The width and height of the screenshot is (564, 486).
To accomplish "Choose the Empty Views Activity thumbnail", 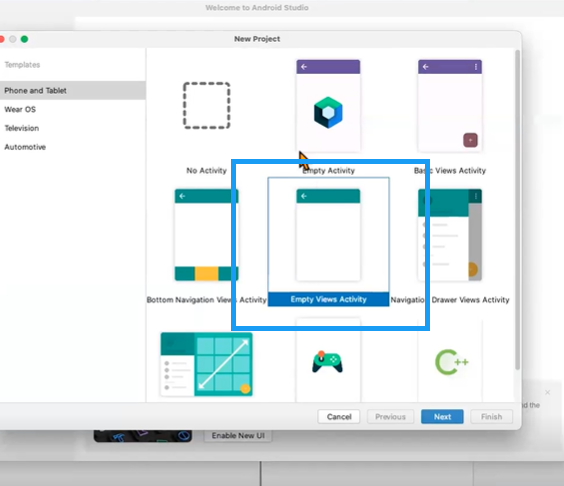I will tap(328, 235).
